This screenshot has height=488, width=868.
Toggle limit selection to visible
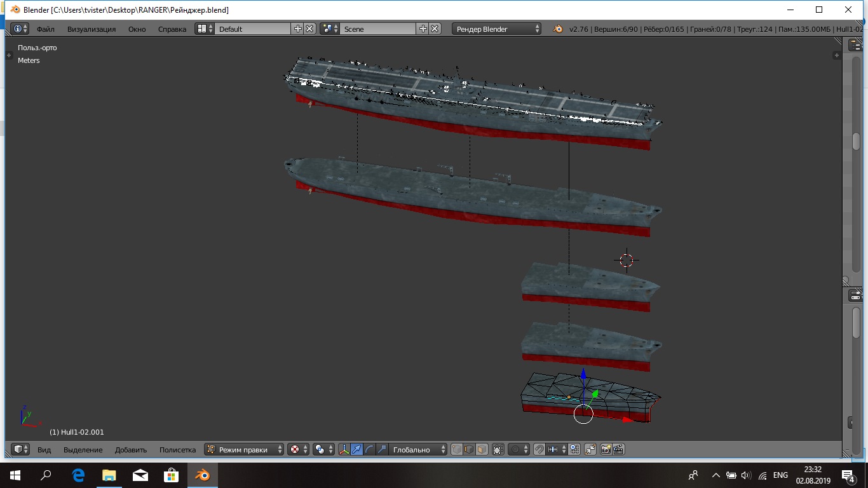coord(498,449)
